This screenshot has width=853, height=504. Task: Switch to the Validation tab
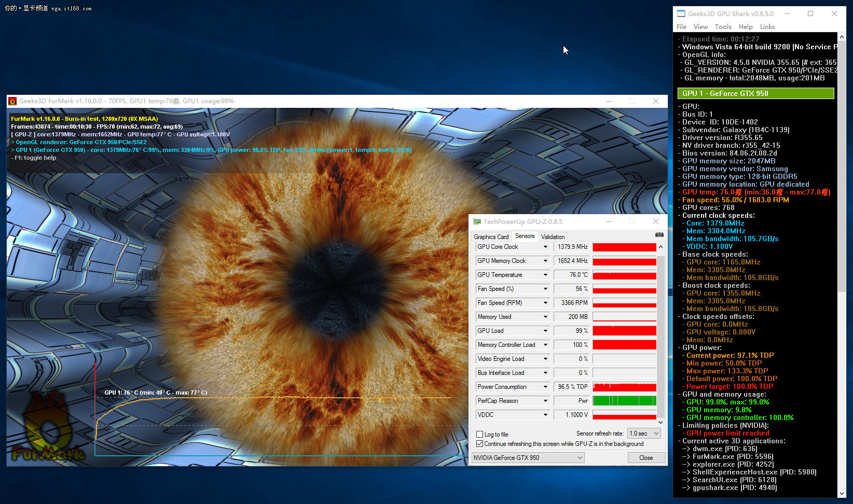(553, 237)
